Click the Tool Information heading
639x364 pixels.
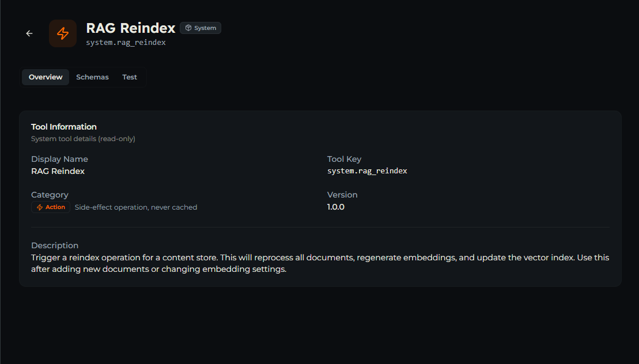(x=64, y=127)
